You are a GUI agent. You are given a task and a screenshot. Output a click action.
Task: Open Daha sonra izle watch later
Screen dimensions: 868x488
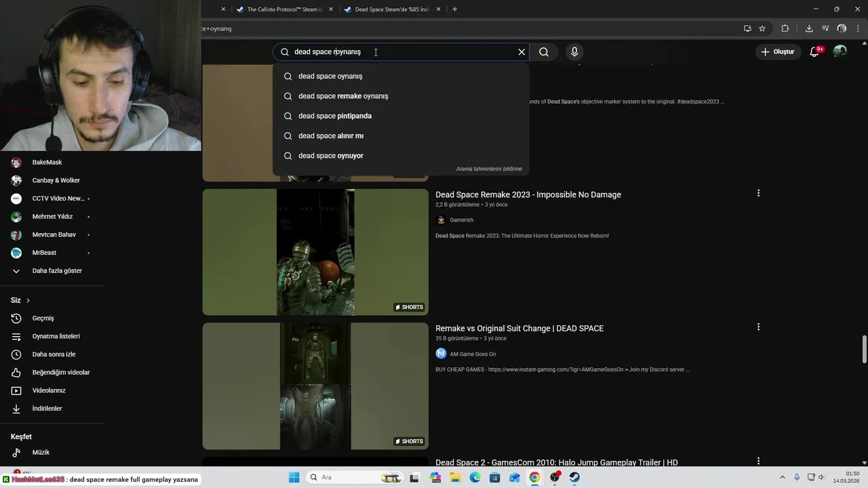pos(52,354)
